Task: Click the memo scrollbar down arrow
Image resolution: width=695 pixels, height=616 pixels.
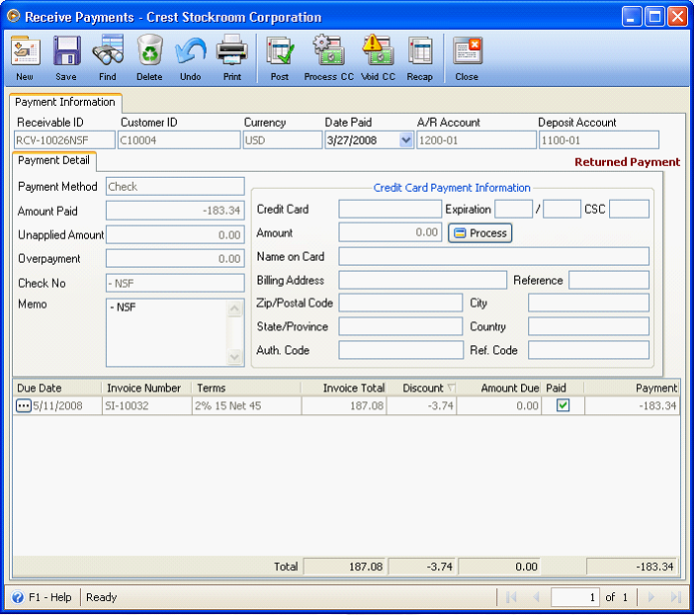Action: pyautogui.click(x=235, y=356)
